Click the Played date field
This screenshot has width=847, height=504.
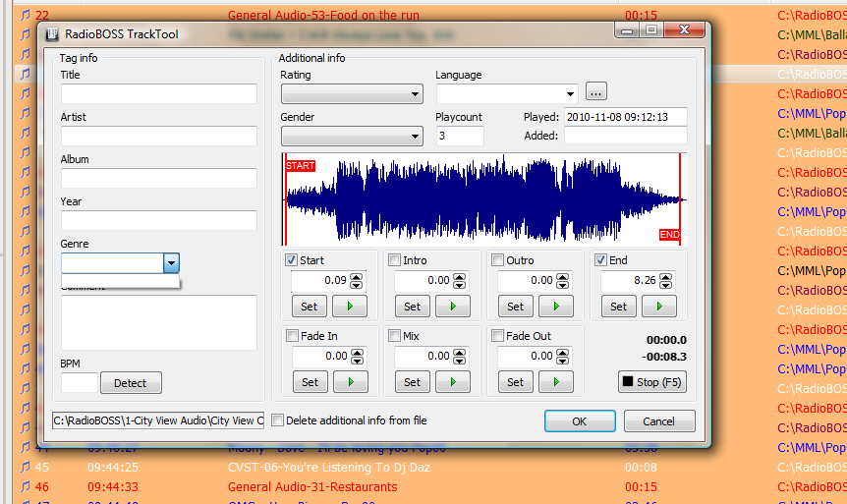pyautogui.click(x=626, y=117)
